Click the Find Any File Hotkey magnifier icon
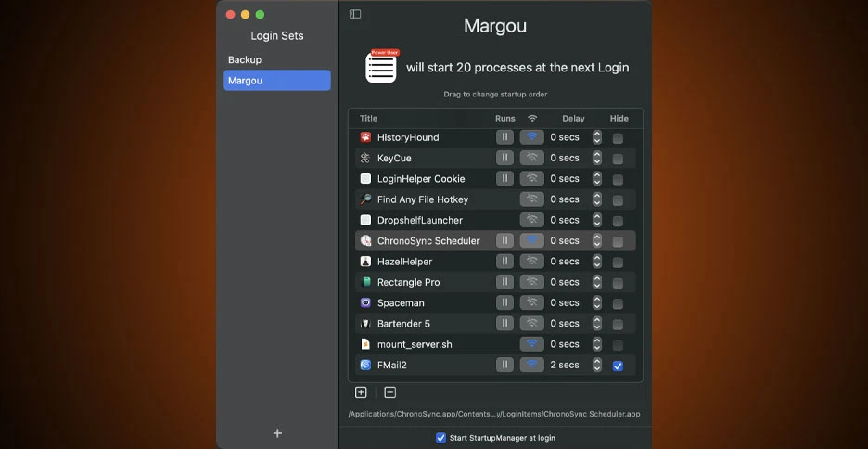 coord(365,199)
